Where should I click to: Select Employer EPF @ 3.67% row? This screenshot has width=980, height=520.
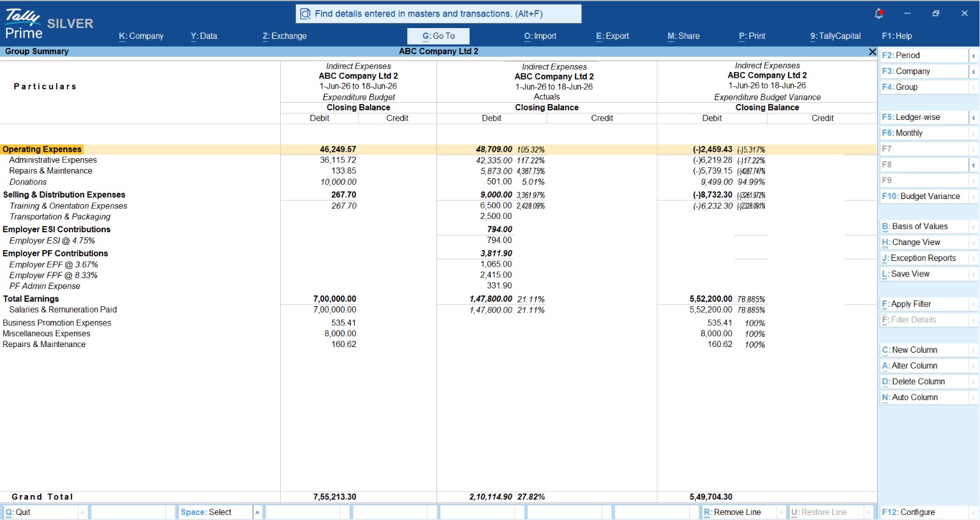pos(438,265)
